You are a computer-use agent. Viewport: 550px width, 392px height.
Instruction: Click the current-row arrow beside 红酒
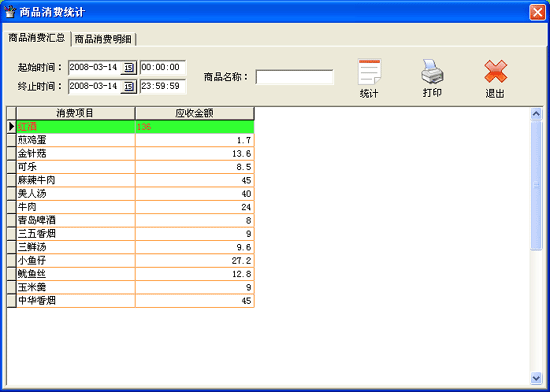pos(12,127)
